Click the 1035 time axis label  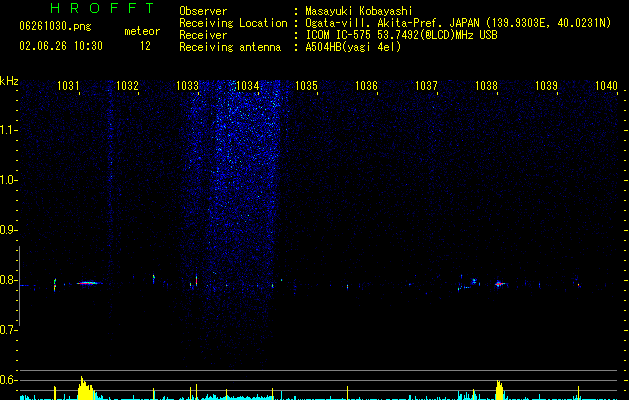[x=306, y=85]
